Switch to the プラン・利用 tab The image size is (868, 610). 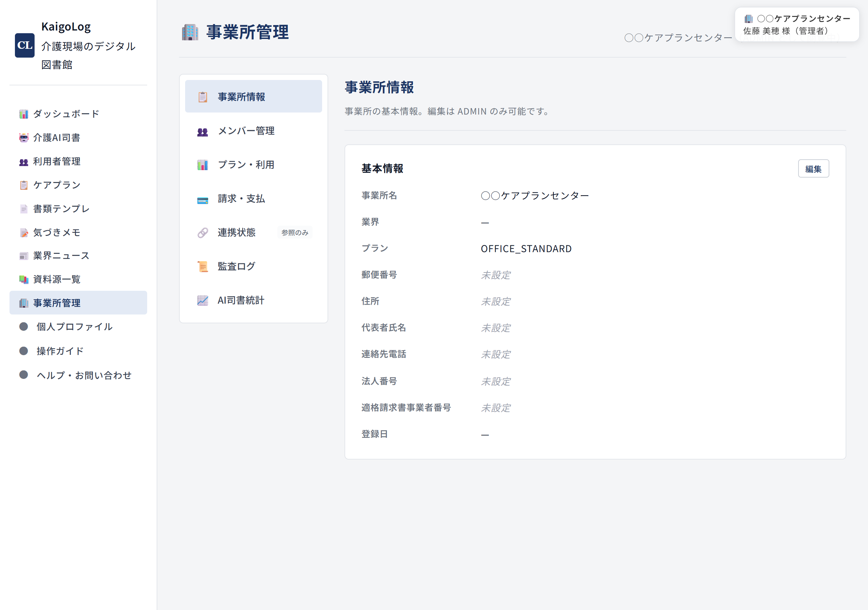click(253, 165)
